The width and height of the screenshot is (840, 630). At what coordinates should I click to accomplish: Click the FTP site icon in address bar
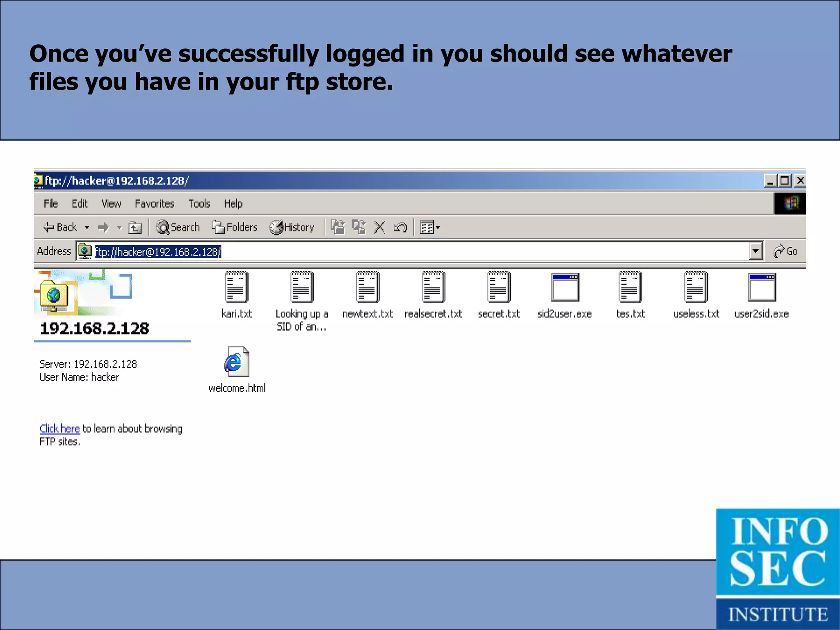[85, 251]
